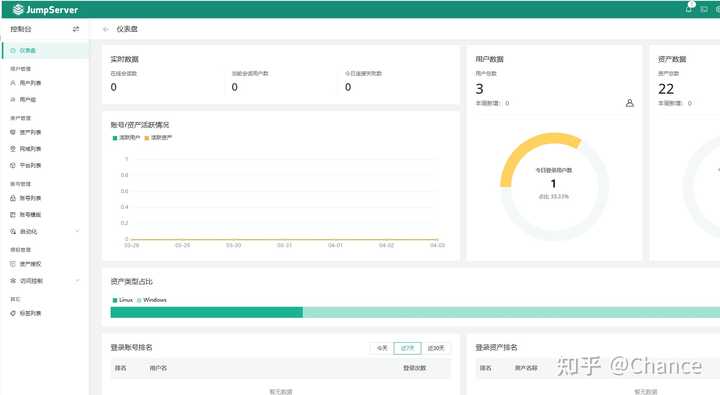This screenshot has height=395, width=720.
Task: Expand the 访问控制 submenu chevron
Action: point(77,280)
